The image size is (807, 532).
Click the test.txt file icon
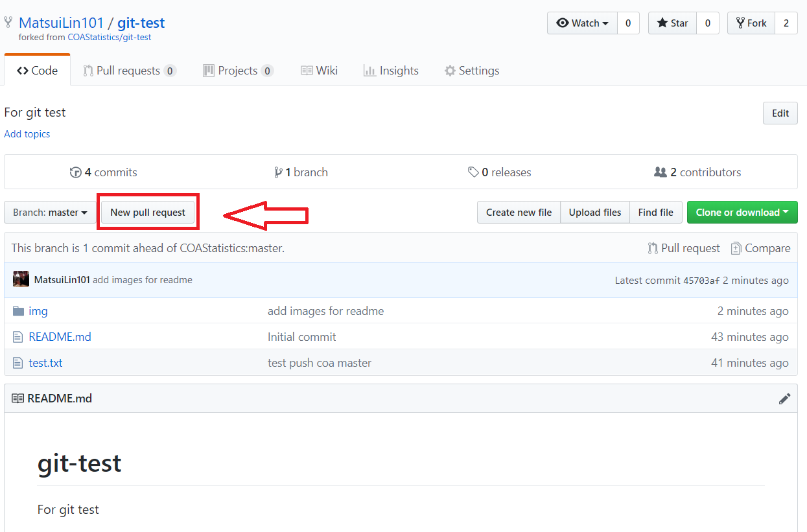[x=18, y=363]
